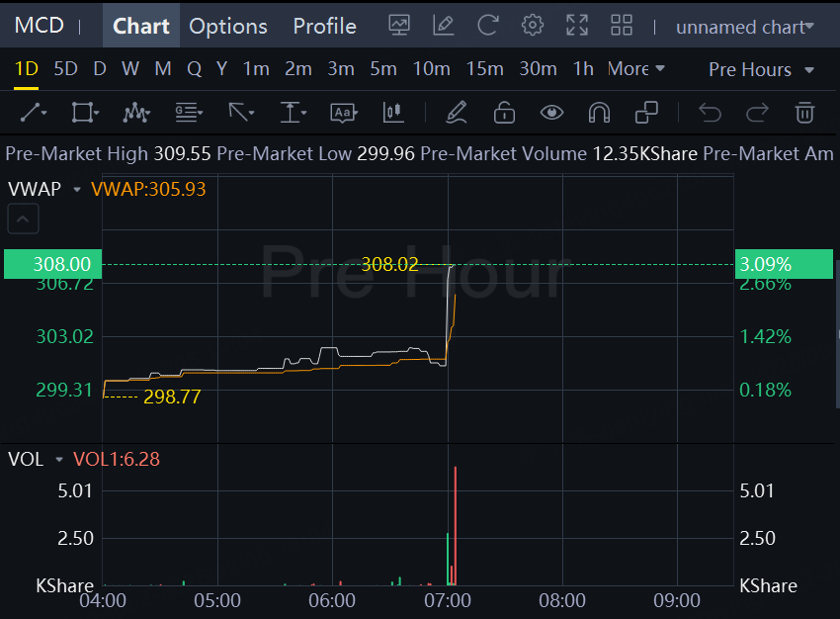Click the 298.77 low price marker

point(172,397)
